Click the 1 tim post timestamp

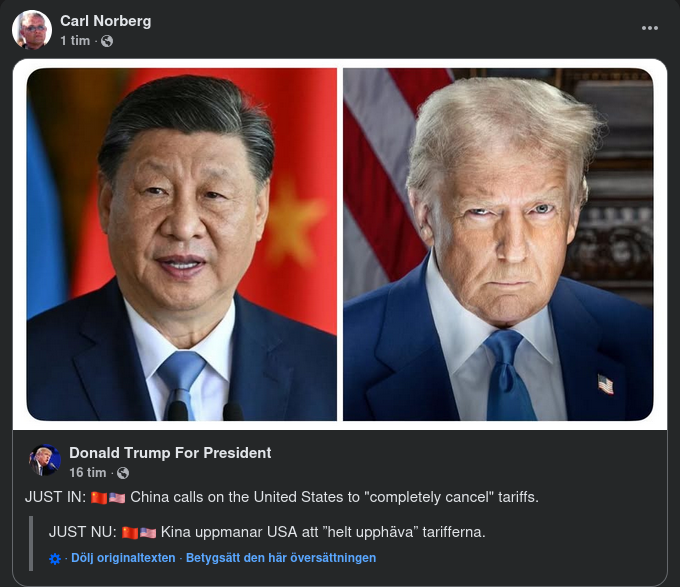click(x=75, y=41)
